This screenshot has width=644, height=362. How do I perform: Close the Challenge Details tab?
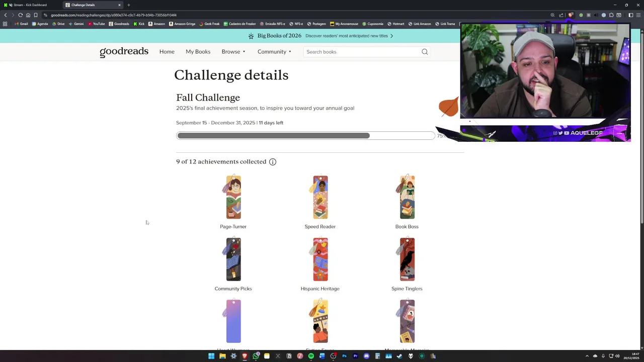[x=119, y=5]
